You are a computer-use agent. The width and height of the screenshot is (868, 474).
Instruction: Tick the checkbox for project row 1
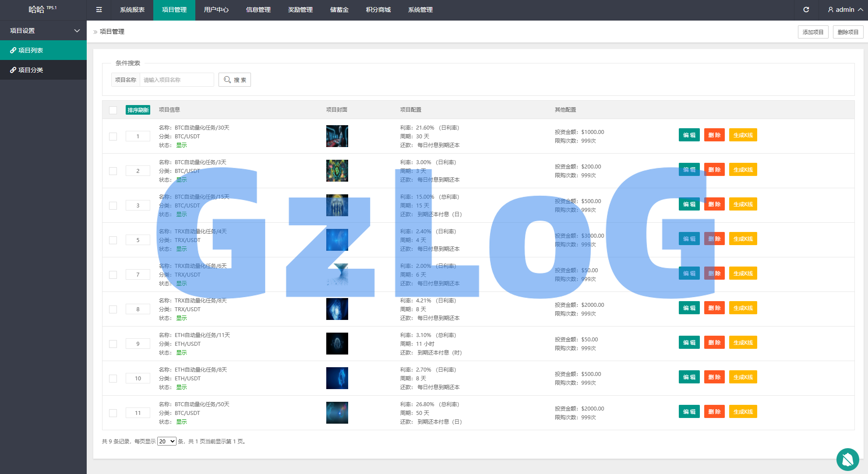113,137
